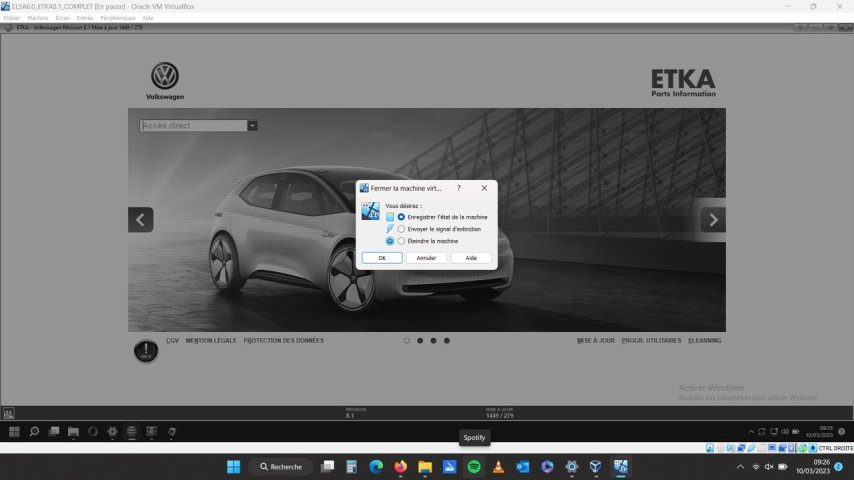This screenshot has width=854, height=480.
Task: Open VLC media player from the taskbar
Action: click(498, 467)
